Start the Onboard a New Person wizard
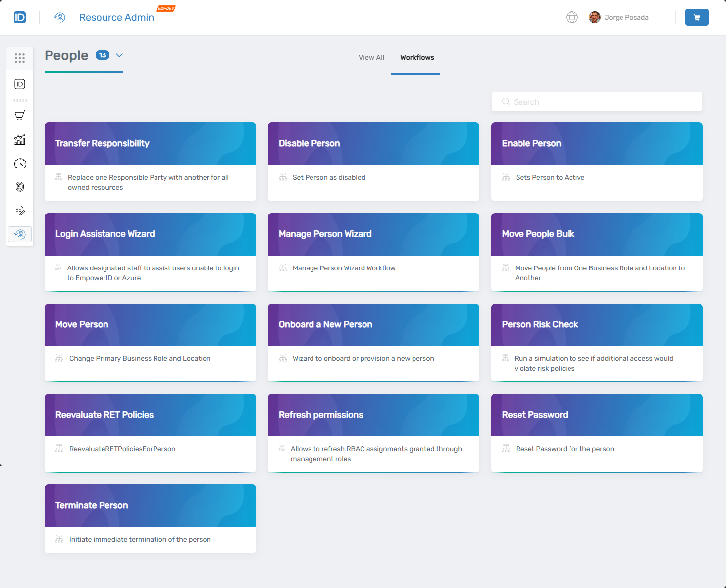Screen dimensions: 726x588 coord(373,324)
